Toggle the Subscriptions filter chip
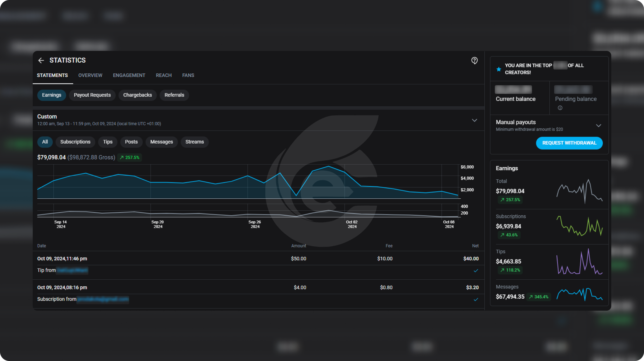644x361 pixels. (75, 142)
